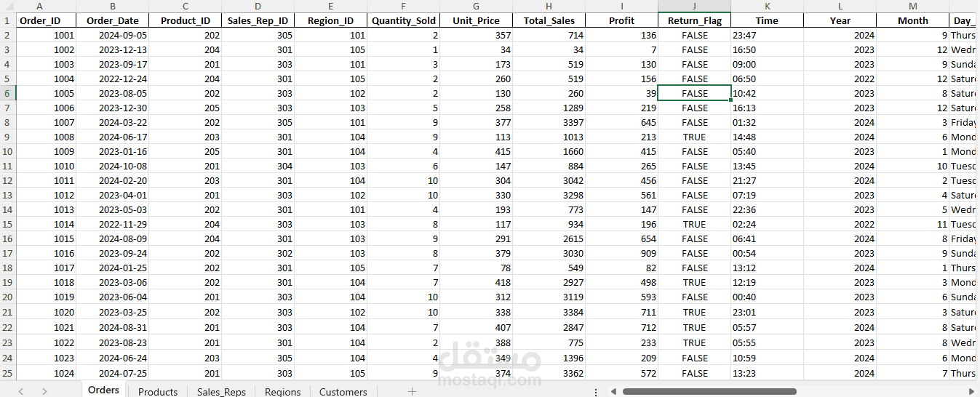Click the Product_ID header cell

(186, 20)
